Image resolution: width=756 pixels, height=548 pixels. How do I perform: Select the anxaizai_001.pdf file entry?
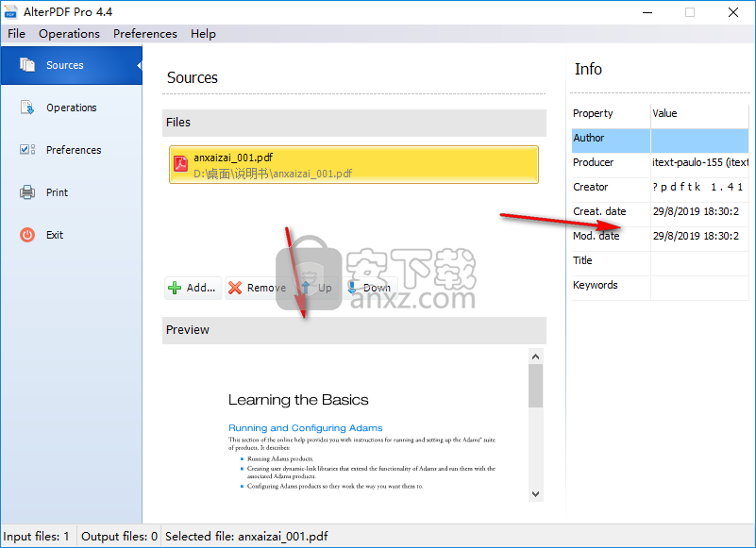pyautogui.click(x=353, y=164)
